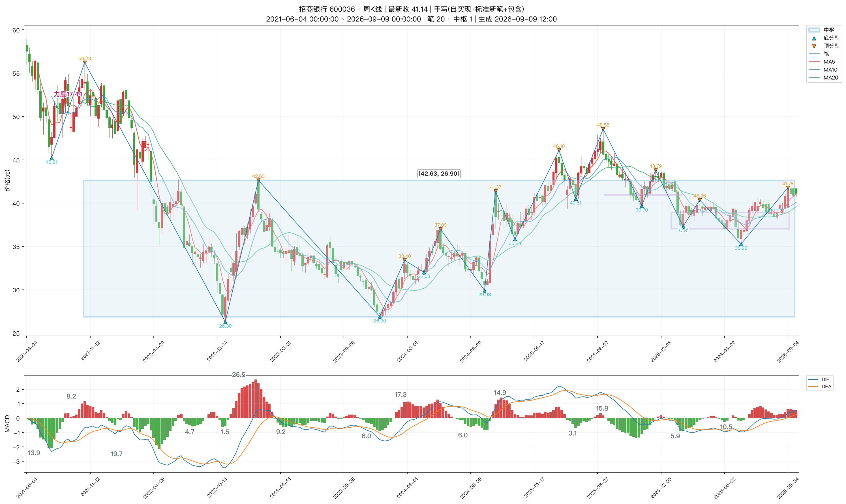The image size is (846, 504).
Task: Click the 2023-03-31 date on price chart axis
Action: pos(280,351)
